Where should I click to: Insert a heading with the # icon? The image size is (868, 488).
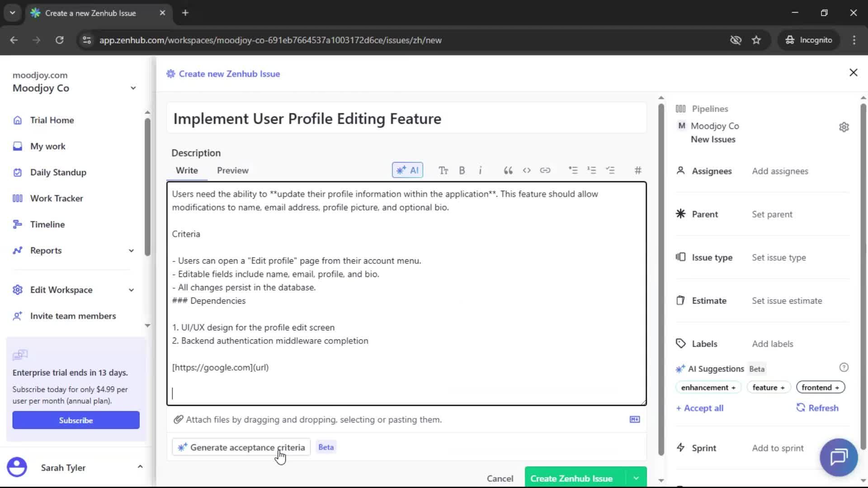click(x=637, y=170)
